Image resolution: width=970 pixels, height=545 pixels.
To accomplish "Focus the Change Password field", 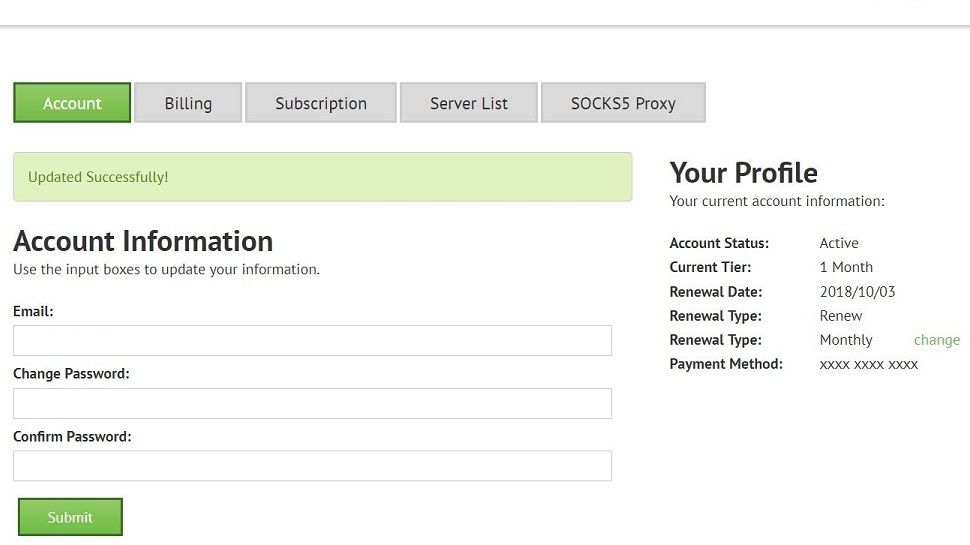I will 312,403.
